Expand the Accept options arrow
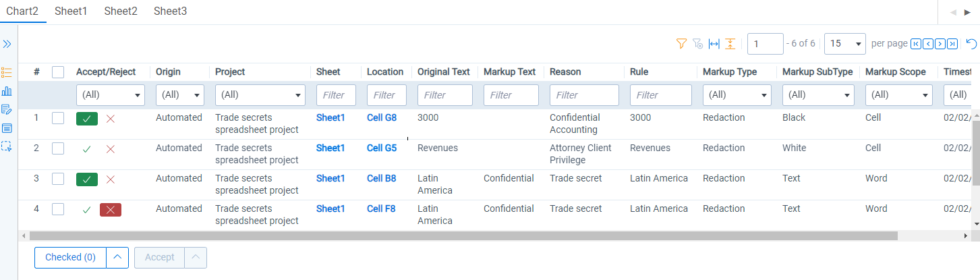980x280 pixels. (x=196, y=257)
